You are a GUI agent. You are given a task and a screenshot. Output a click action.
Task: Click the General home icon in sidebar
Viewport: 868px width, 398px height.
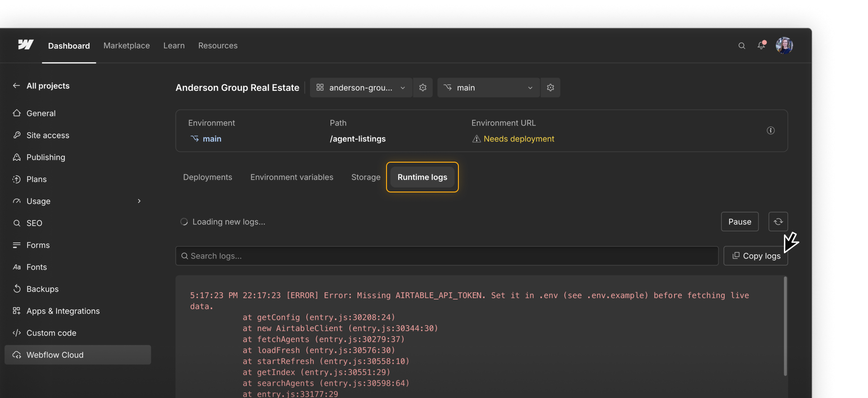(17, 113)
